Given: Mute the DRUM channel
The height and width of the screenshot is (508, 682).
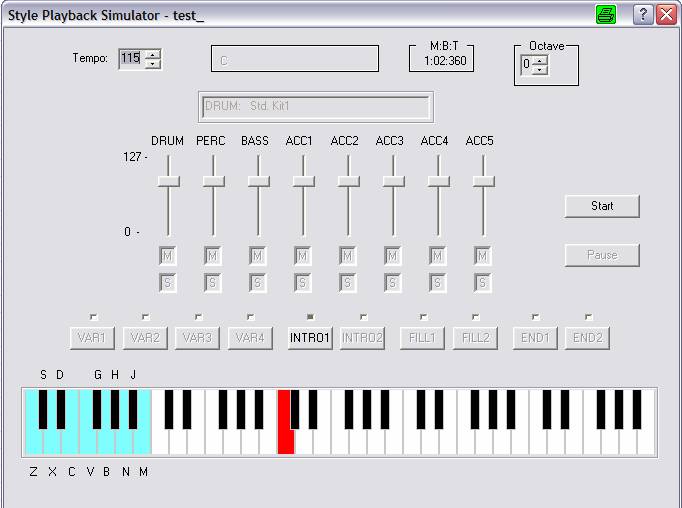Looking at the screenshot, I should point(168,256).
